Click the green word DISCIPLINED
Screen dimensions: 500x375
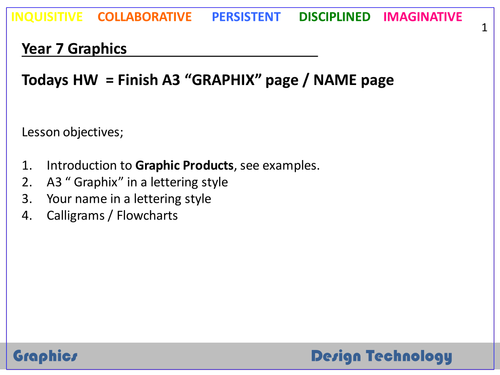tap(335, 17)
